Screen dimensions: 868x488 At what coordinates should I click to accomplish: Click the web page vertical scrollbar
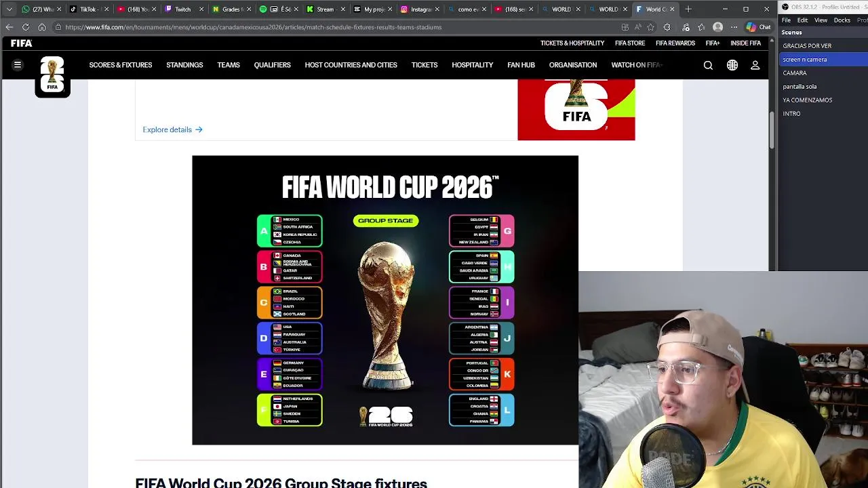772,130
